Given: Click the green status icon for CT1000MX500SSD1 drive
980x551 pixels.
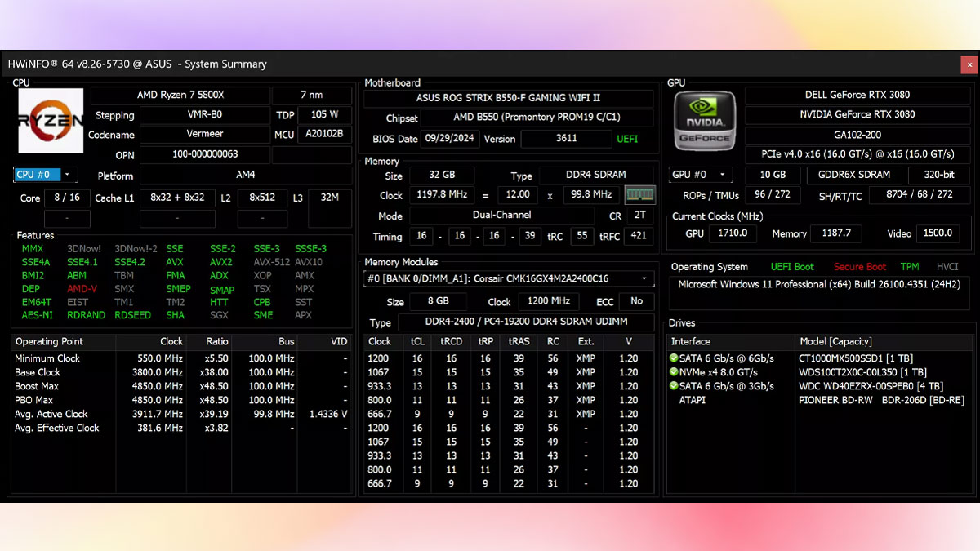Looking at the screenshot, I should pyautogui.click(x=674, y=358).
